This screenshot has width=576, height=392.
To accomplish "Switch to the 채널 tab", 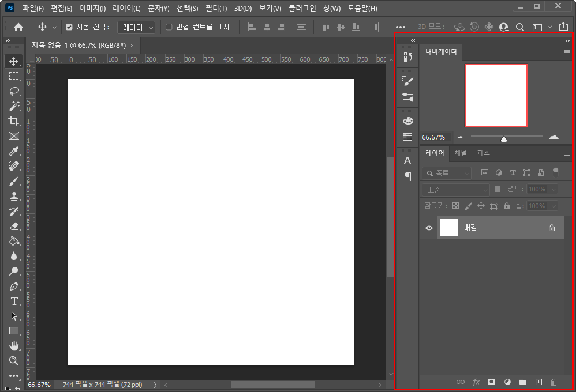I will [x=461, y=153].
